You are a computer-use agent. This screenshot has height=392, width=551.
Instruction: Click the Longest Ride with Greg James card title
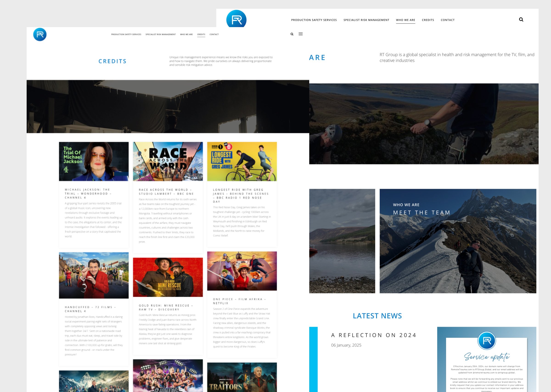pos(241,195)
